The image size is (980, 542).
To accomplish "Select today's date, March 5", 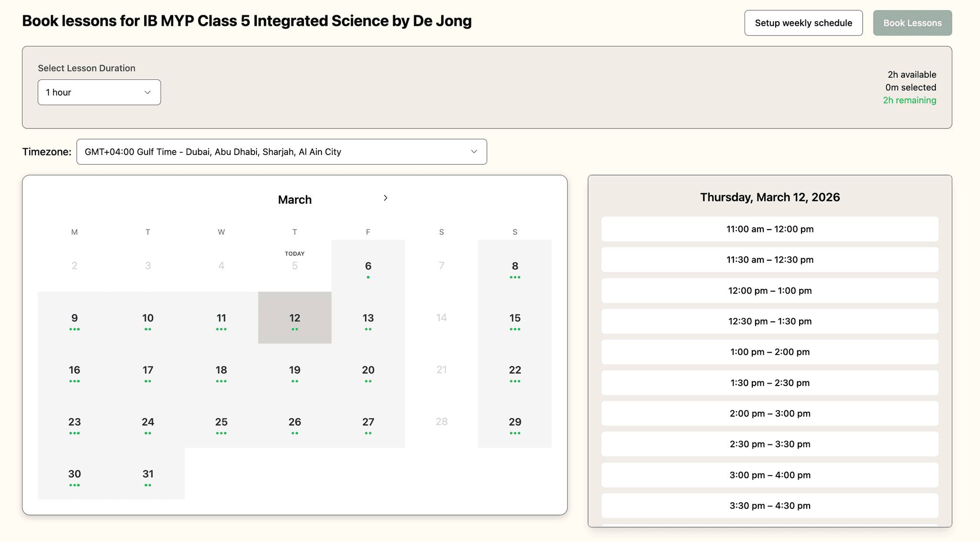I will click(x=294, y=266).
